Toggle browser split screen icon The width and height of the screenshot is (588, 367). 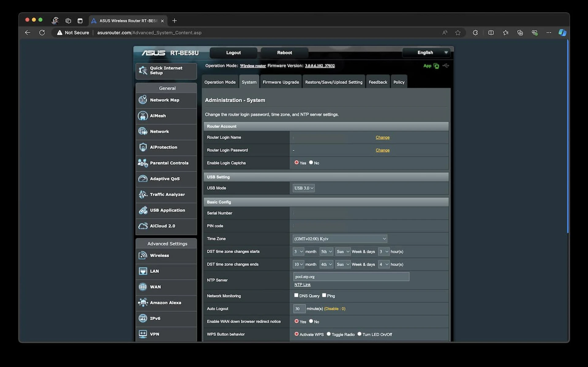point(491,32)
